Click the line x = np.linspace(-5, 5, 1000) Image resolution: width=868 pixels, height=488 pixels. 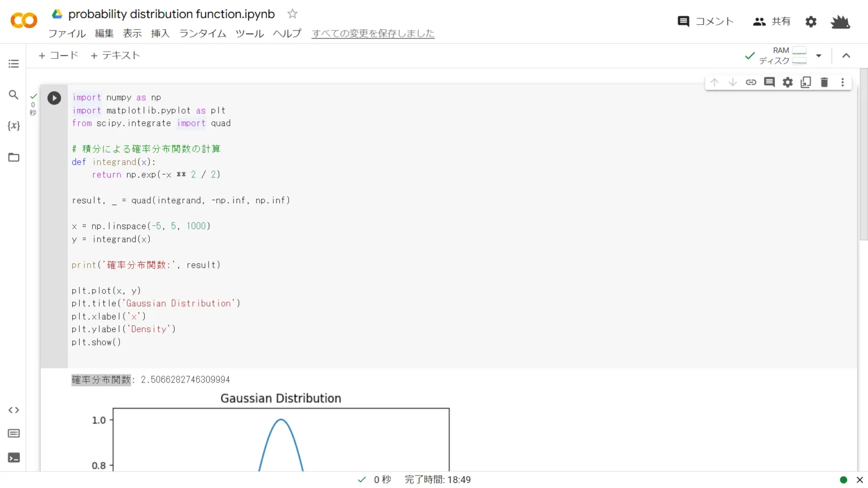pyautogui.click(x=141, y=226)
